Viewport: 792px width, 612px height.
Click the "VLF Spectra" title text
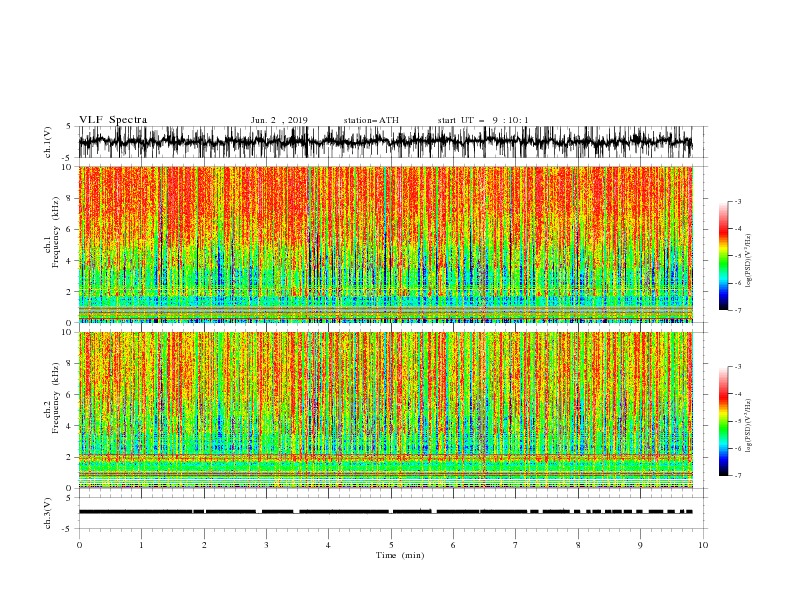[x=113, y=120]
